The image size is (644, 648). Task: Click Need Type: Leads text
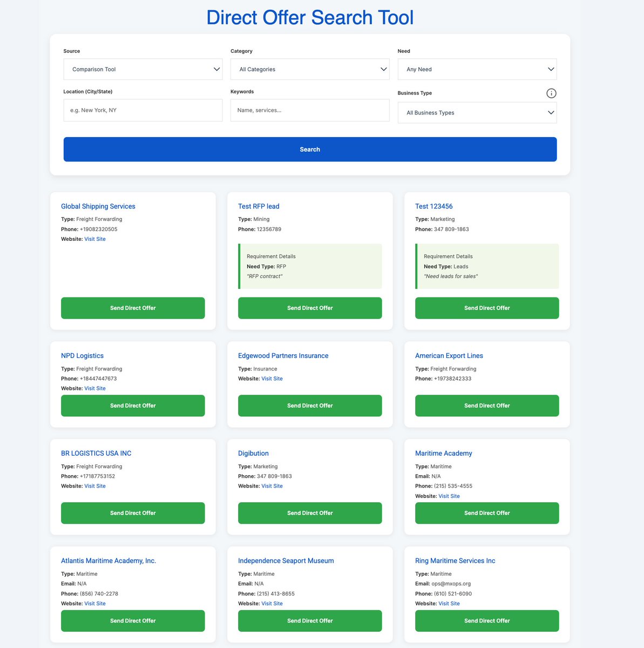[446, 267]
